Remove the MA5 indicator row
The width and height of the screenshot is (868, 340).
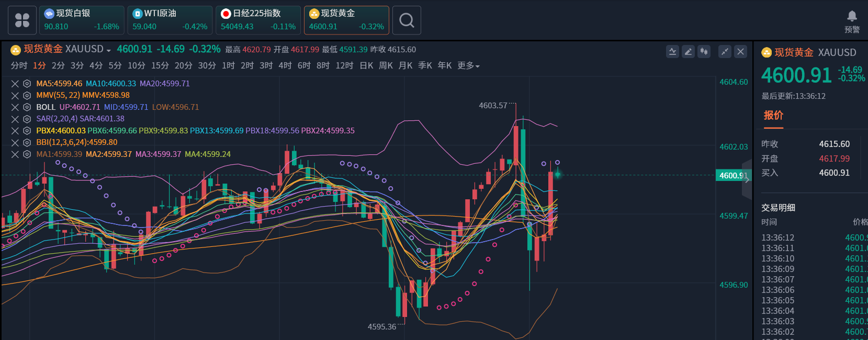pyautogui.click(x=15, y=84)
